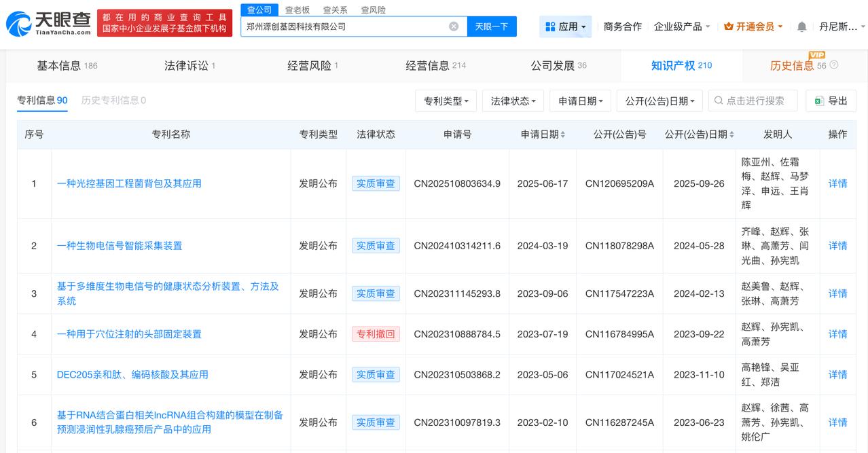Click 详情 for patent CN202310503868.2

[837, 375]
